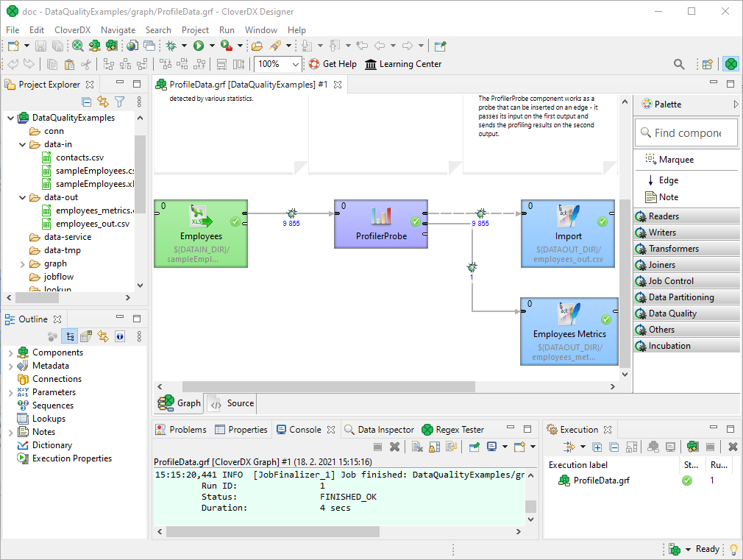Image resolution: width=743 pixels, height=560 pixels.
Task: Click the Run graph toolbar icon
Action: [199, 46]
